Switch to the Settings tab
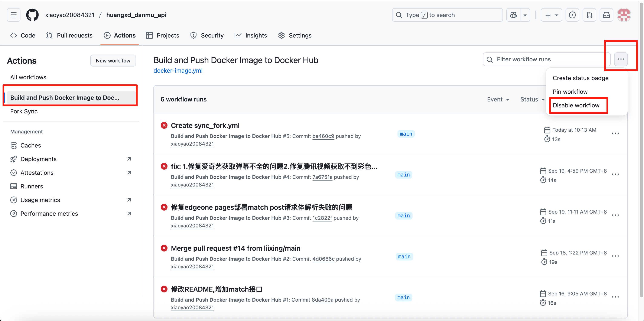Image resolution: width=644 pixels, height=321 pixels. pyautogui.click(x=295, y=36)
